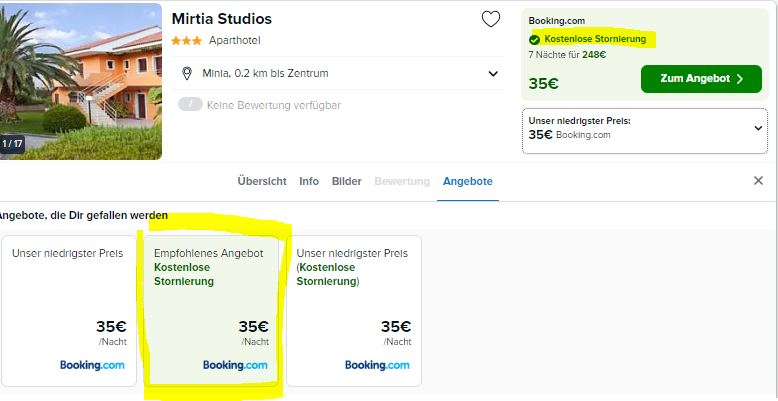Click the Zum Angebot button
Viewport: 778px width, 401px height.
coord(701,79)
